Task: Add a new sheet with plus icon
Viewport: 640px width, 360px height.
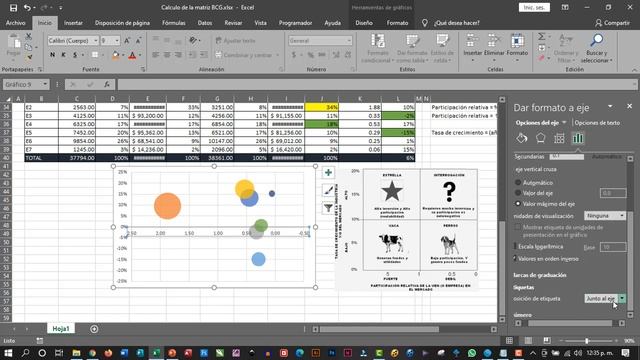Action: pyautogui.click(x=94, y=329)
